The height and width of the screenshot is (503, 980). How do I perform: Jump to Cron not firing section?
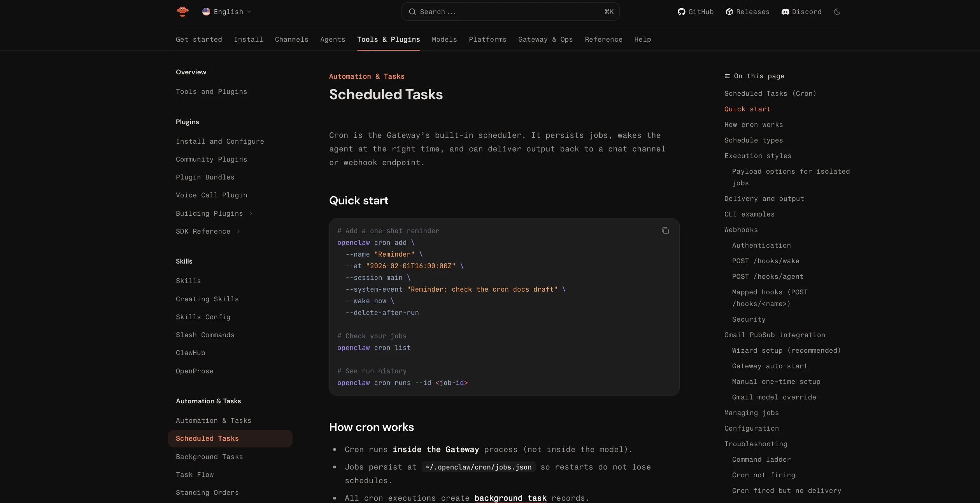click(x=763, y=475)
